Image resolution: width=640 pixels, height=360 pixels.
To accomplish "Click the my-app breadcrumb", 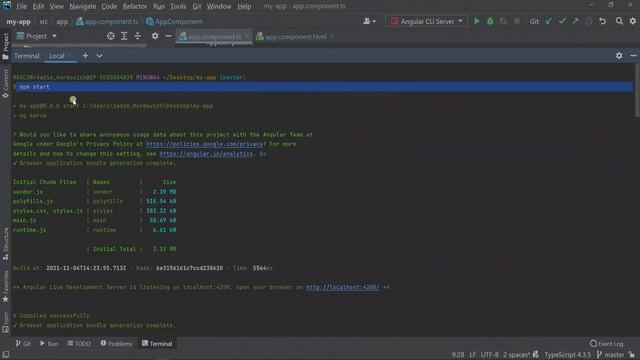I will 18,22.
